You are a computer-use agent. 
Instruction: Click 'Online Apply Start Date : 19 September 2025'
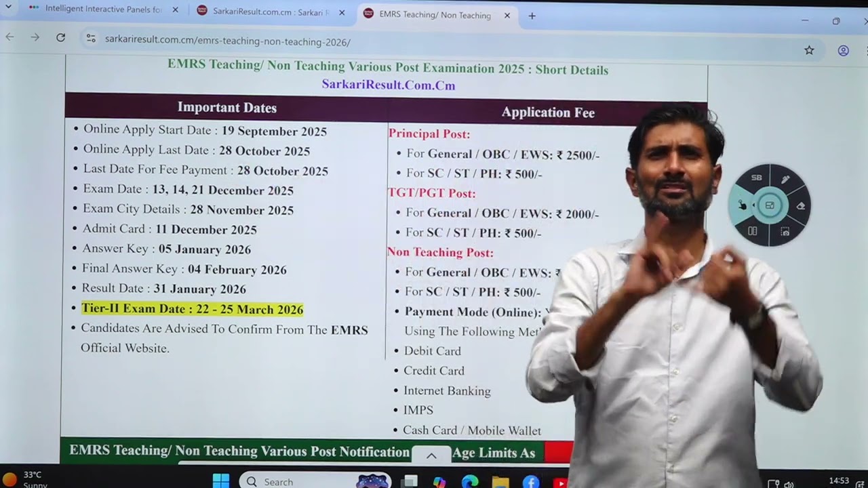tap(205, 130)
